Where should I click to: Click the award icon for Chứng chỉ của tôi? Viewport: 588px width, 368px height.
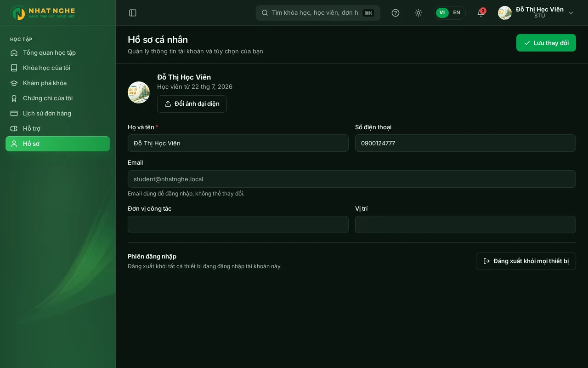[x=14, y=98]
